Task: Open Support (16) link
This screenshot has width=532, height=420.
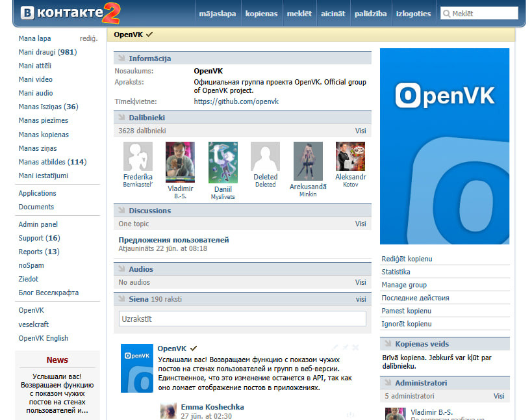Action: point(40,238)
